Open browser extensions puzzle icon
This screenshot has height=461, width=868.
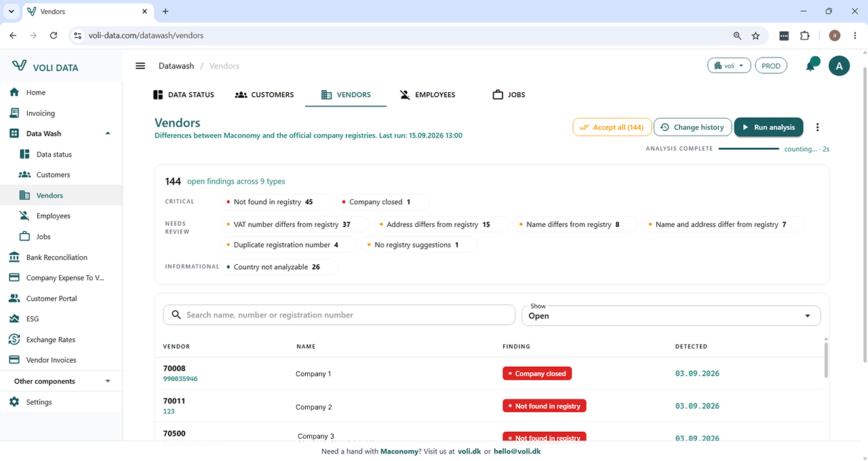pos(805,35)
